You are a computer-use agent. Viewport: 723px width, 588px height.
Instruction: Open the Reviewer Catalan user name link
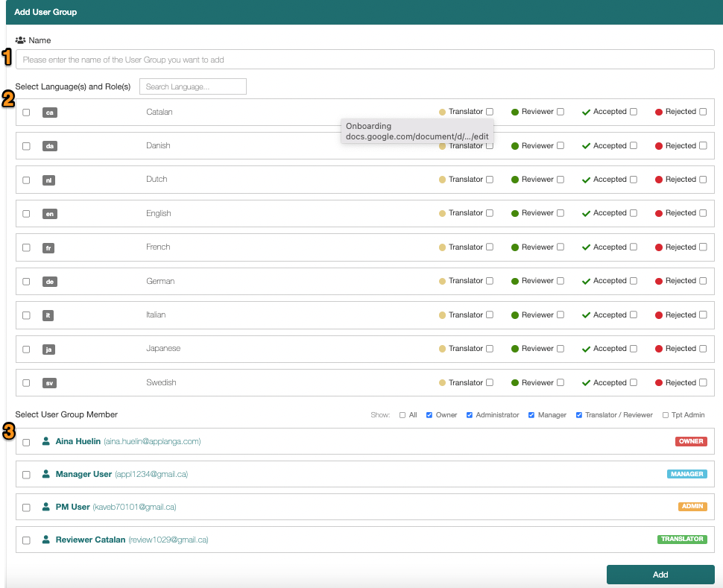[90, 540]
